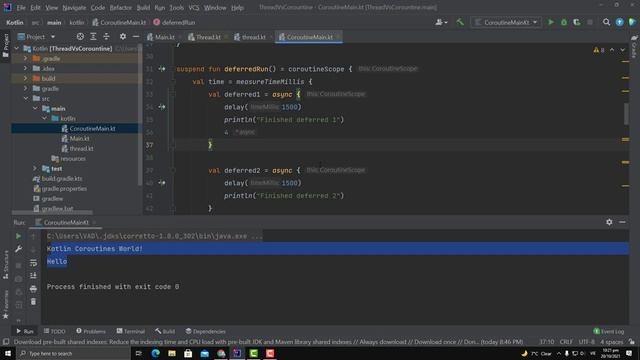Select opened file locate icon in Project panel

80,37
